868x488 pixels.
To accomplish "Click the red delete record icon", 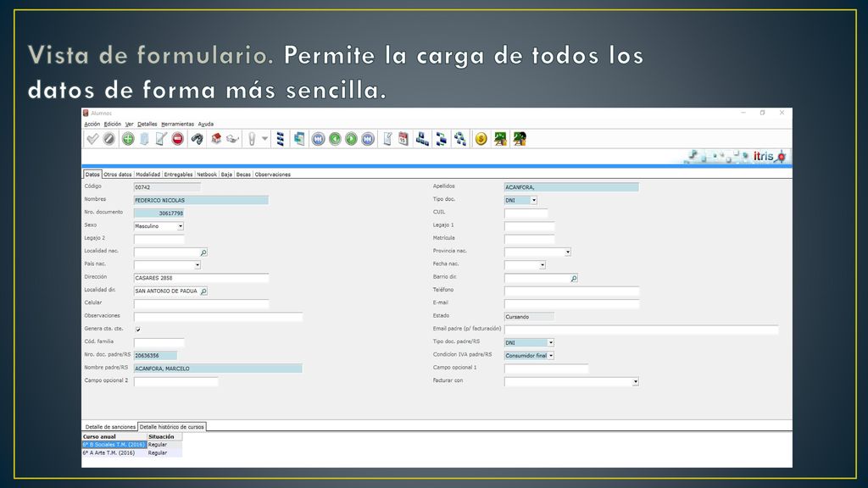I will [x=178, y=139].
